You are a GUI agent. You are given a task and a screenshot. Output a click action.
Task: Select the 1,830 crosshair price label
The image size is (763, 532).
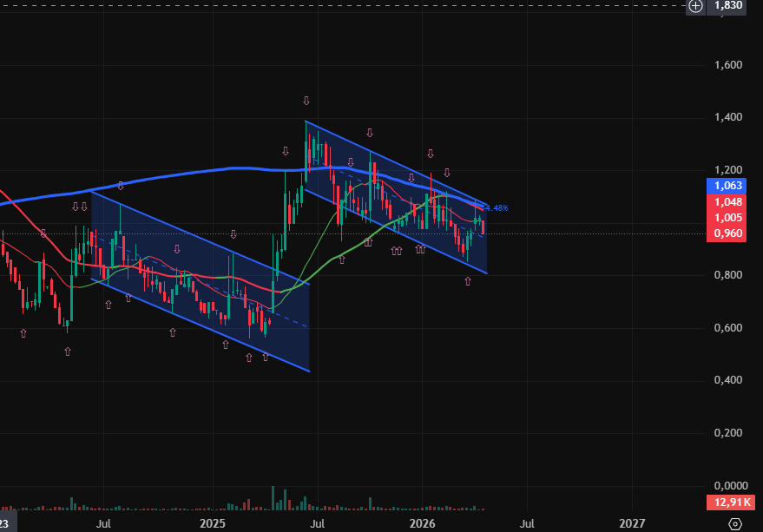click(x=727, y=5)
